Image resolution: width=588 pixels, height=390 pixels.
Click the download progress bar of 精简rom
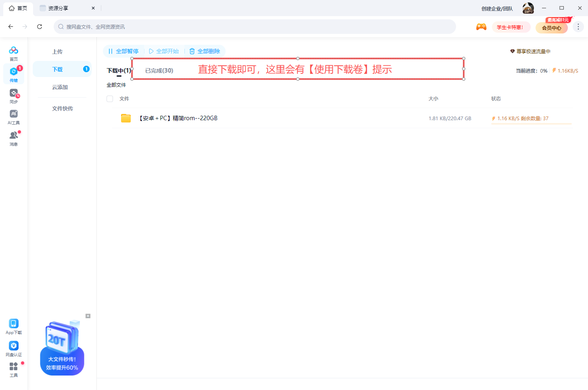pos(531,124)
